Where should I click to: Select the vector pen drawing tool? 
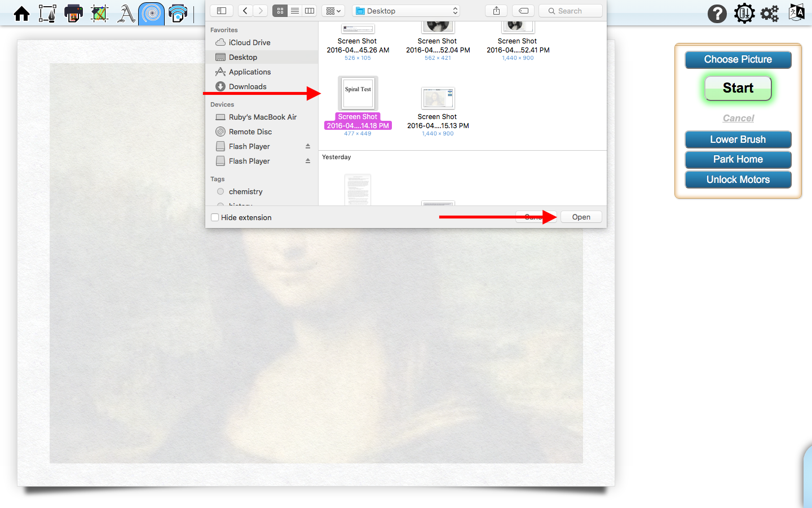47,13
